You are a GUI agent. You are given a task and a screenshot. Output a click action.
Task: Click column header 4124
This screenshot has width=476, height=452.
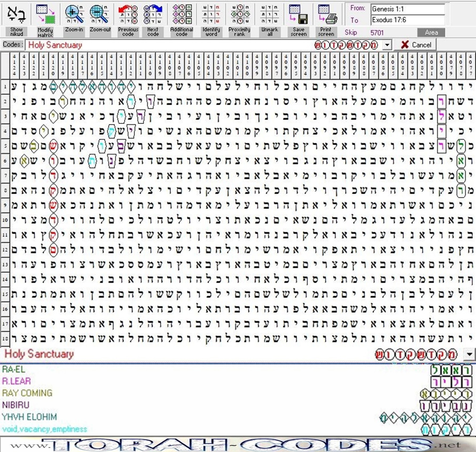click(x=14, y=65)
